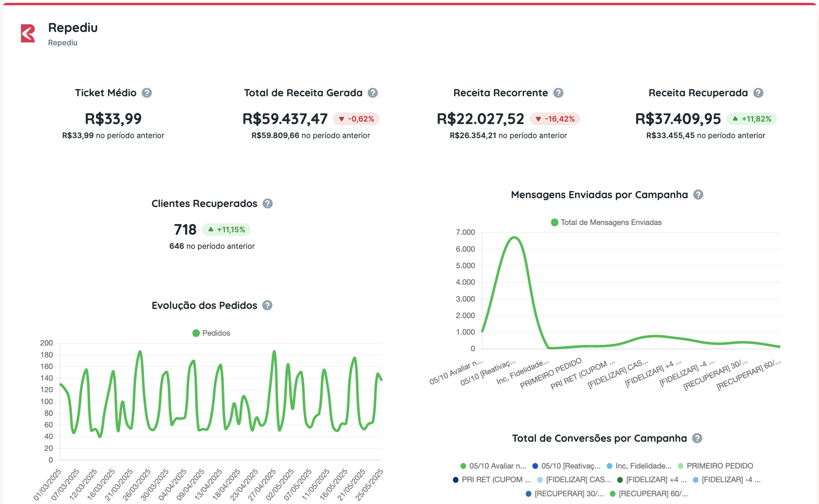Screen dimensions: 819x504
Task: Click Receita Recuperada help icon
Action: tap(758, 93)
